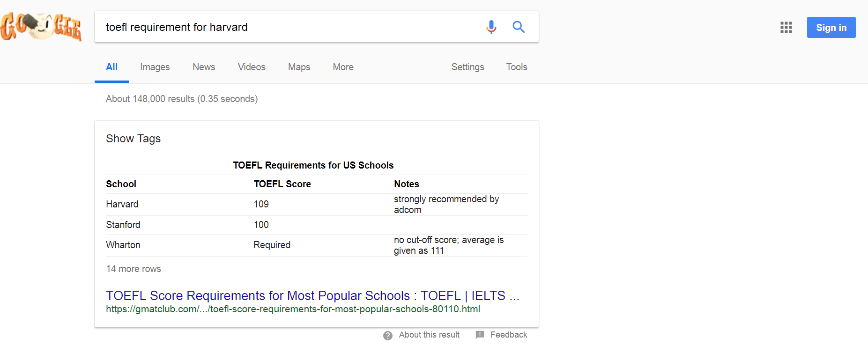Open the Google apps grid

tap(786, 28)
